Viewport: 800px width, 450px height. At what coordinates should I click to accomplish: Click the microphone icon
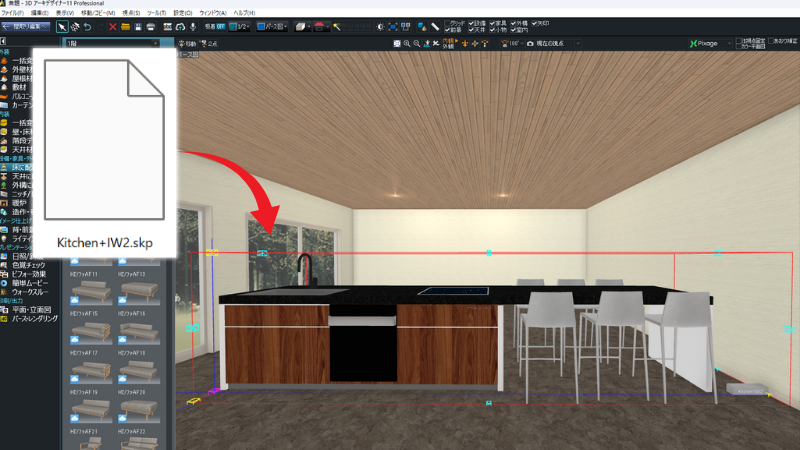[x=193, y=27]
